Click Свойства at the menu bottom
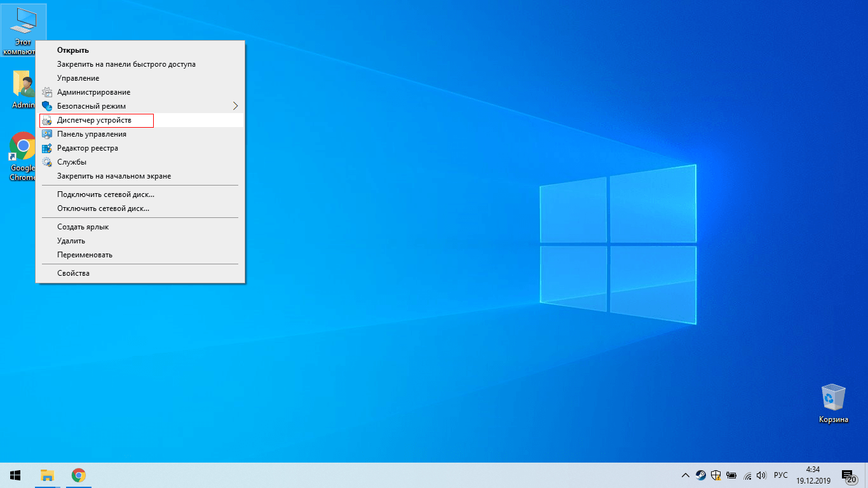 tap(73, 273)
